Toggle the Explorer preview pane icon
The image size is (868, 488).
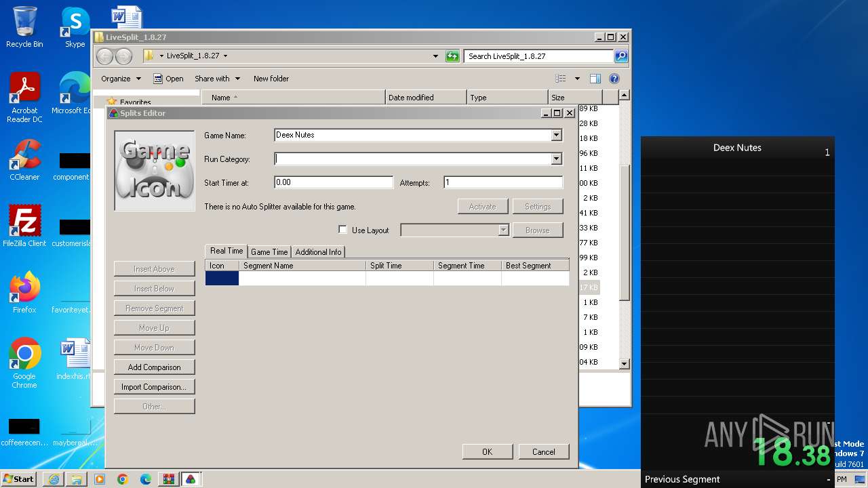tap(595, 79)
